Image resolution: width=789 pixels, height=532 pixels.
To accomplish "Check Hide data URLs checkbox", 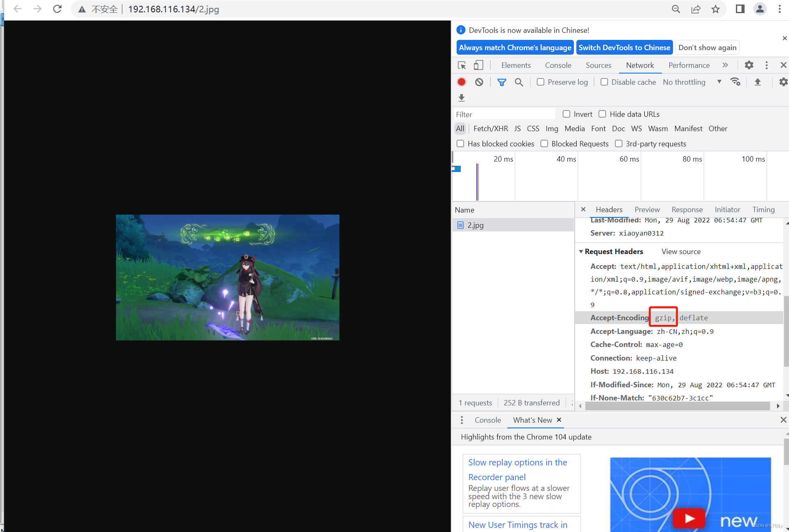I will tap(602, 114).
